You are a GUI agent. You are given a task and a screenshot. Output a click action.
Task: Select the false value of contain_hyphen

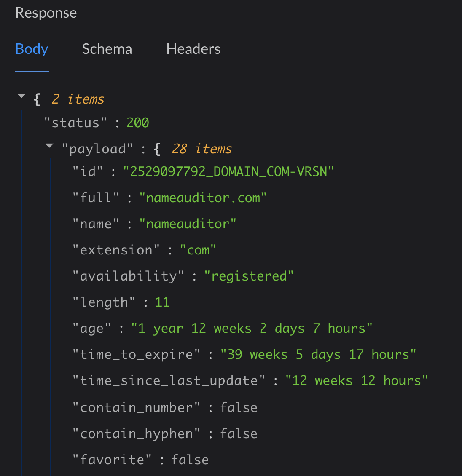[x=239, y=433]
